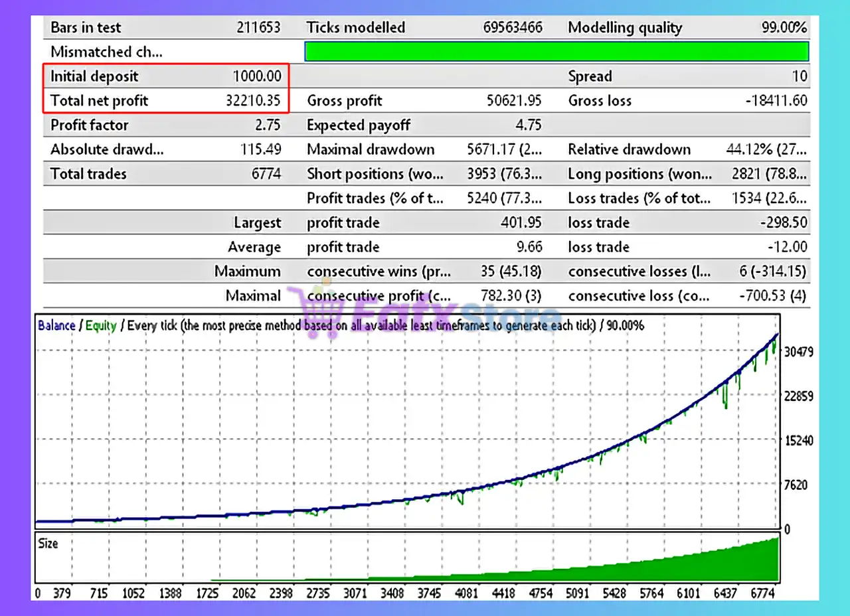
Task: Select the Gross profit amount 50621.95
Action: 513,101
